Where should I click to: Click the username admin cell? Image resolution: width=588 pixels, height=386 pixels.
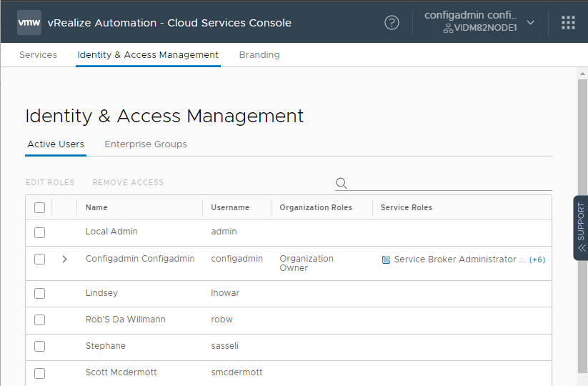click(224, 232)
